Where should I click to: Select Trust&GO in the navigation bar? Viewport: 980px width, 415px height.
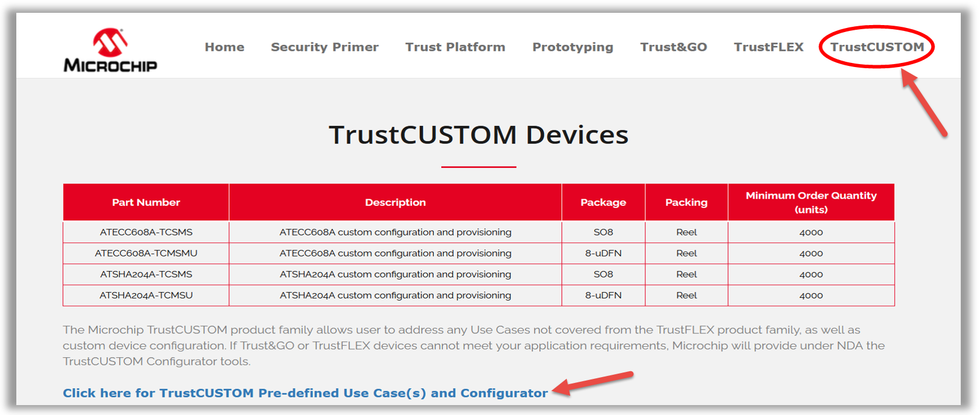tap(673, 47)
